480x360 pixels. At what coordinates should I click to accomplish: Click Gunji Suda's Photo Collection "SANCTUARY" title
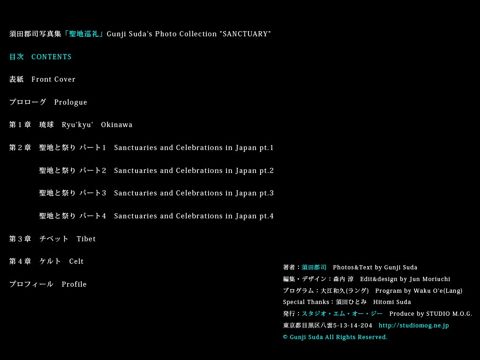[189, 34]
